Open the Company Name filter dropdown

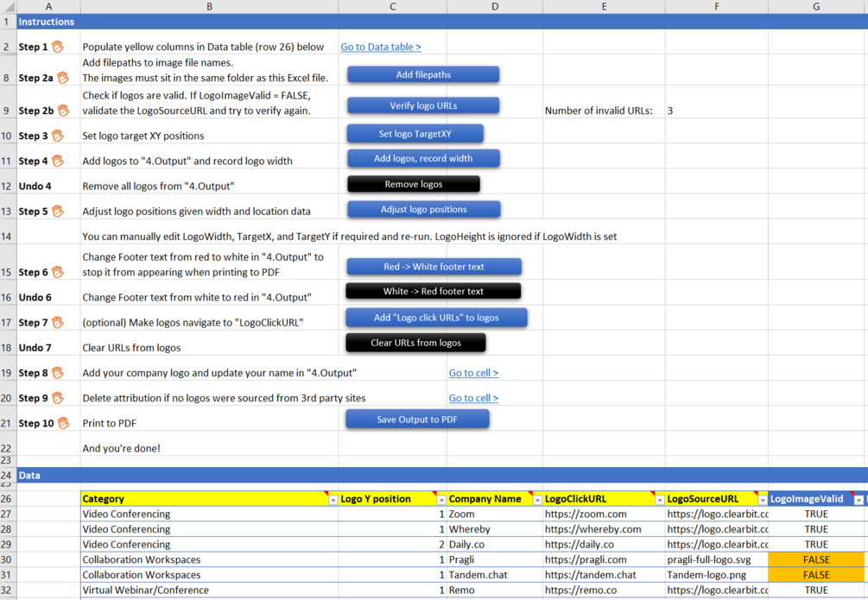(536, 500)
